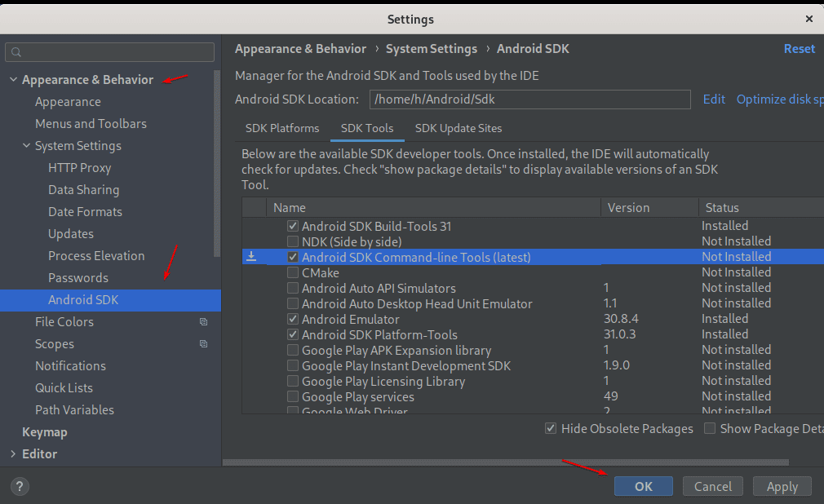Open help with the question mark button
The height and width of the screenshot is (504, 824).
point(20,486)
